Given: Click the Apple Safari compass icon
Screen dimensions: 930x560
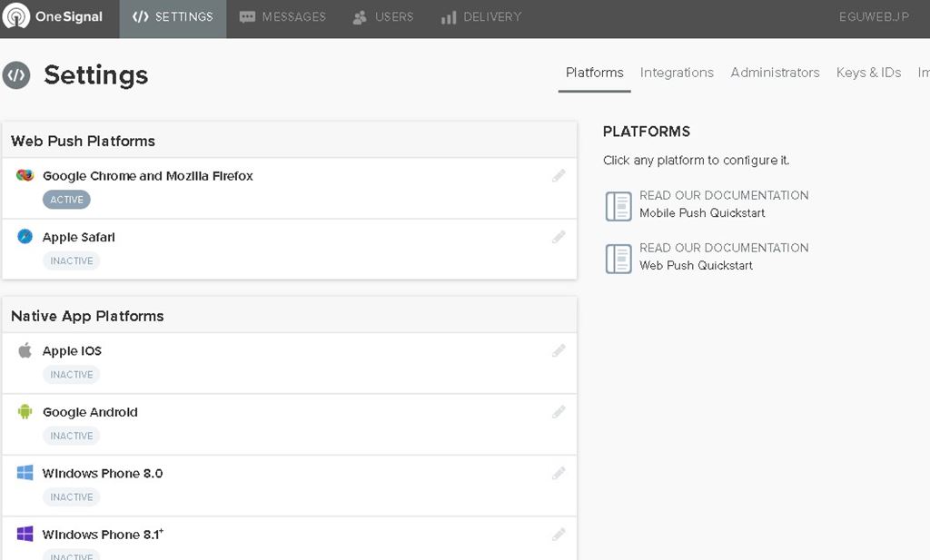Looking at the screenshot, I should tap(25, 237).
